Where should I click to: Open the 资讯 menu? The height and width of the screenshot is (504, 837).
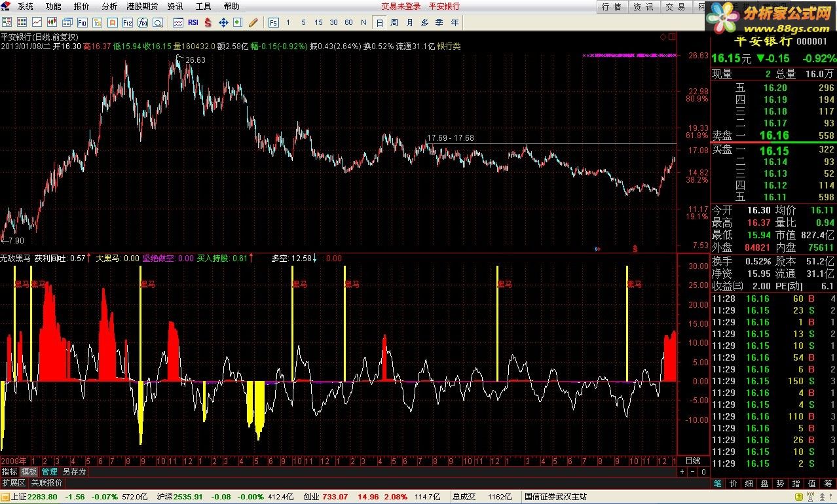tap(175, 7)
